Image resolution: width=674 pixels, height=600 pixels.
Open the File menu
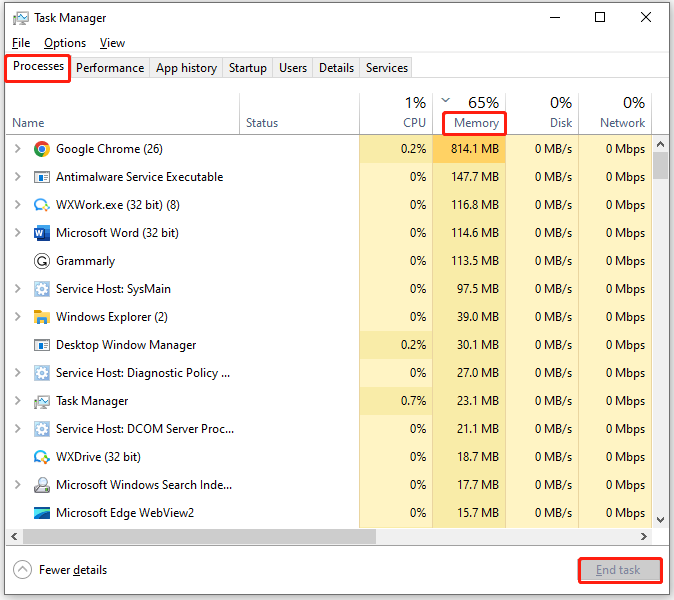click(x=21, y=43)
